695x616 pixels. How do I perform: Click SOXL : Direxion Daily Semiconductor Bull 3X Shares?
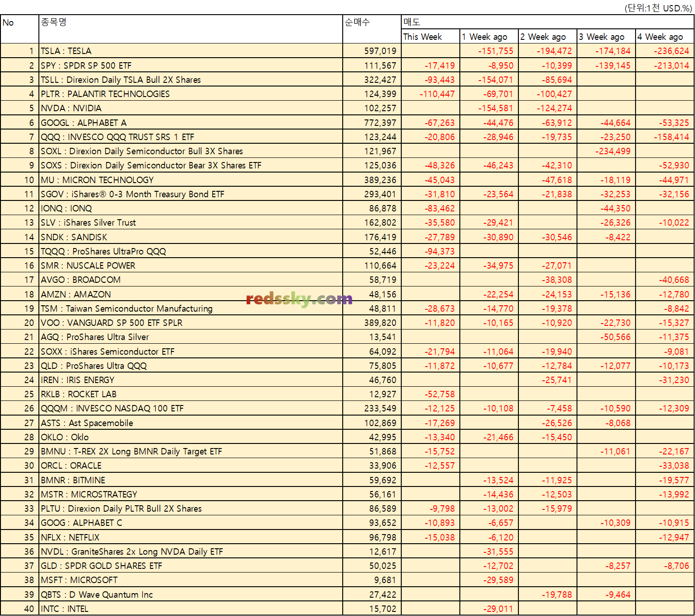coord(142,151)
